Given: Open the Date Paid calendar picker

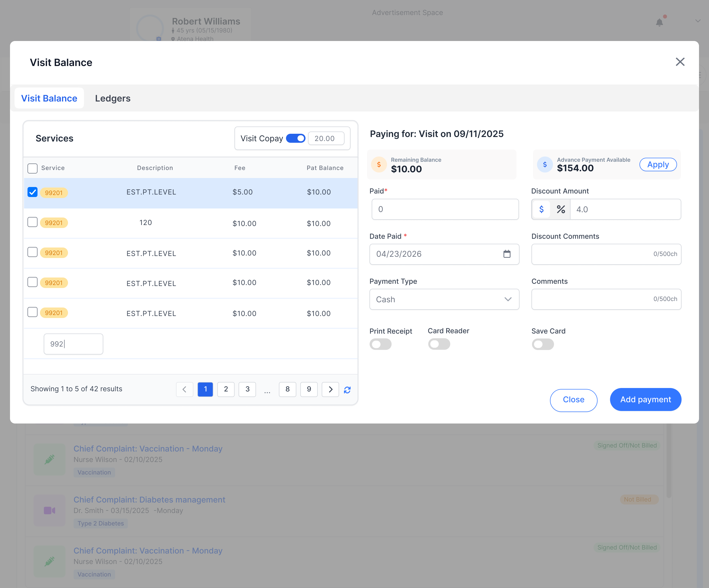Looking at the screenshot, I should [507, 254].
